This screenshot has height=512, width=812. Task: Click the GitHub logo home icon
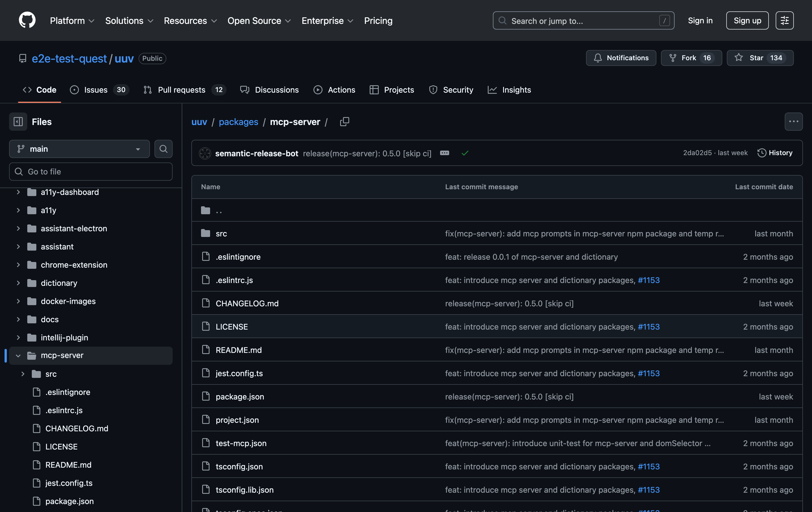[27, 20]
